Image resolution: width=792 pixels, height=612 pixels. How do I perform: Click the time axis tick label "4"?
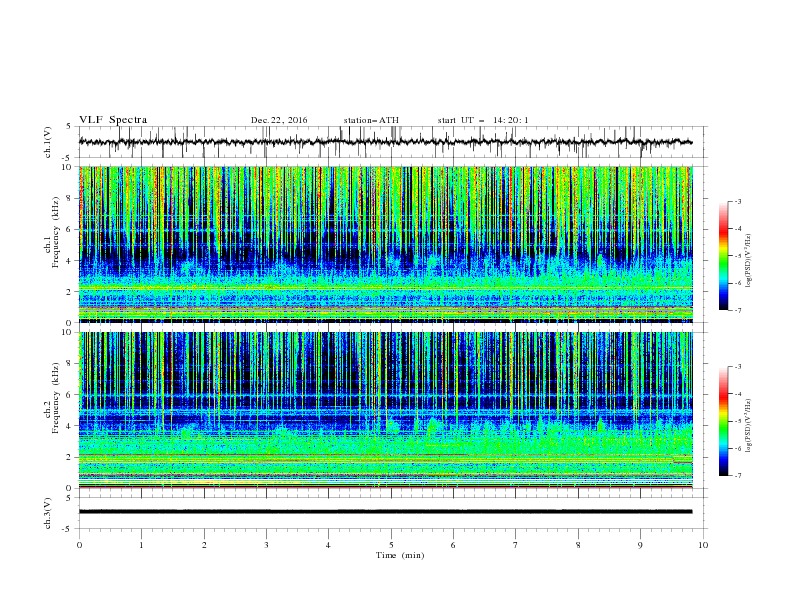[328, 545]
